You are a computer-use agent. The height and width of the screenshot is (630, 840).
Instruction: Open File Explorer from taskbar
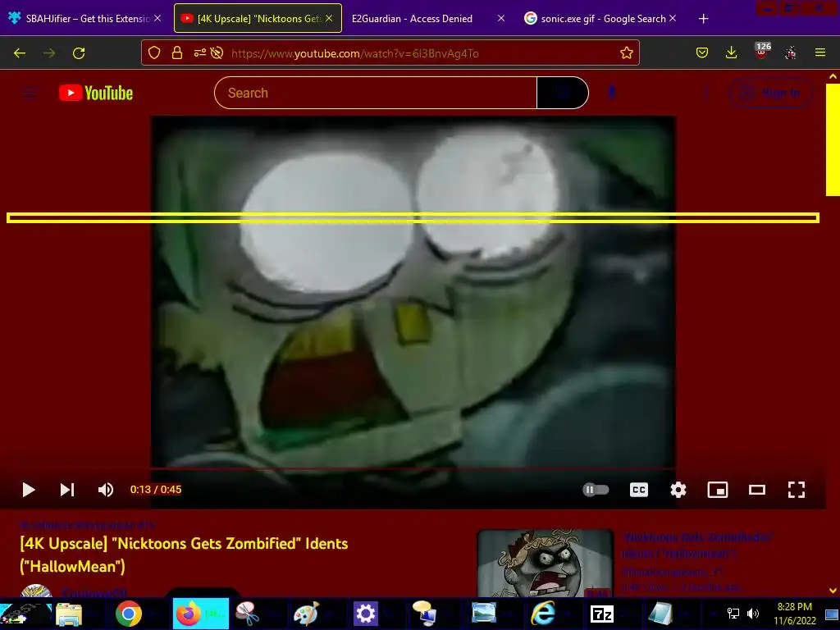[69, 614]
